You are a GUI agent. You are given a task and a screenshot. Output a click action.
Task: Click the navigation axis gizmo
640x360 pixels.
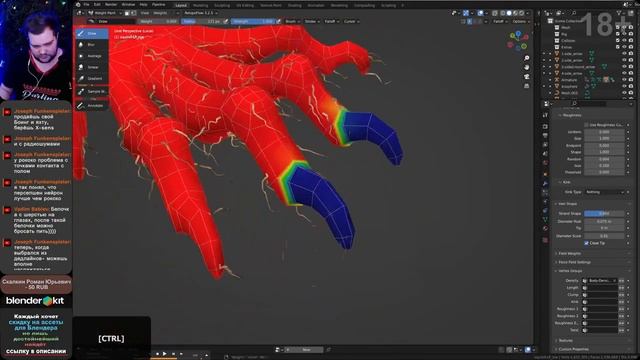point(518,41)
